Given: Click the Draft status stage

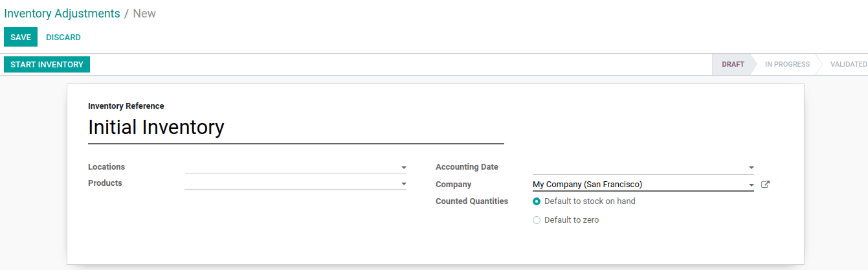Looking at the screenshot, I should 733,65.
